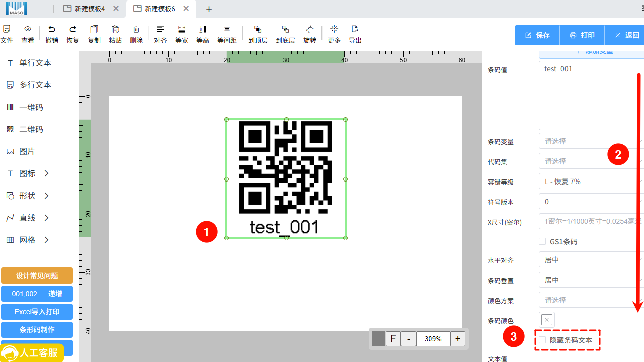Image resolution: width=644 pixels, height=362 pixels.
Task: Send element 到底层 (to bottom layer)
Action: [x=285, y=34]
